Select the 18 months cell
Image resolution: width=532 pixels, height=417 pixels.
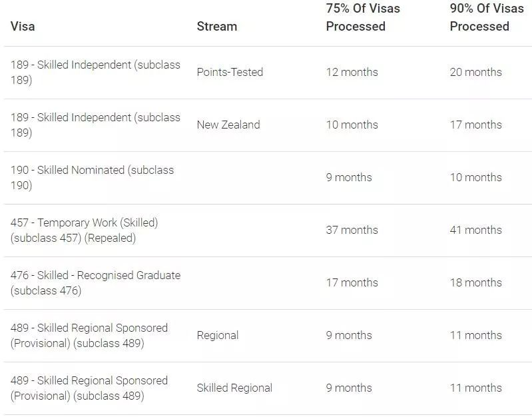click(475, 282)
